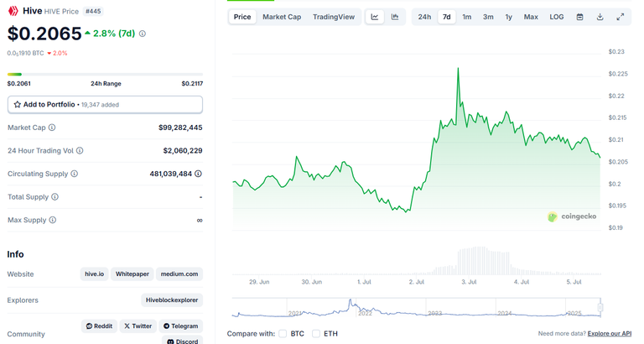Open Discord community link

tap(182, 341)
